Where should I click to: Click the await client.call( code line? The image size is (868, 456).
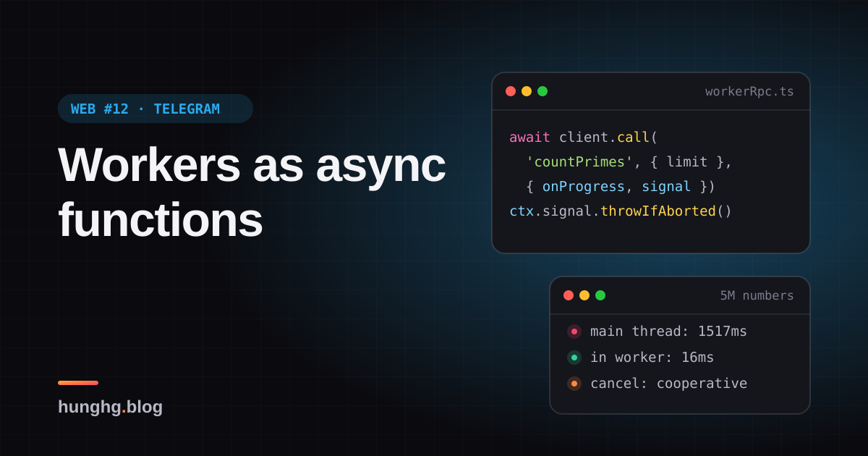(x=584, y=138)
